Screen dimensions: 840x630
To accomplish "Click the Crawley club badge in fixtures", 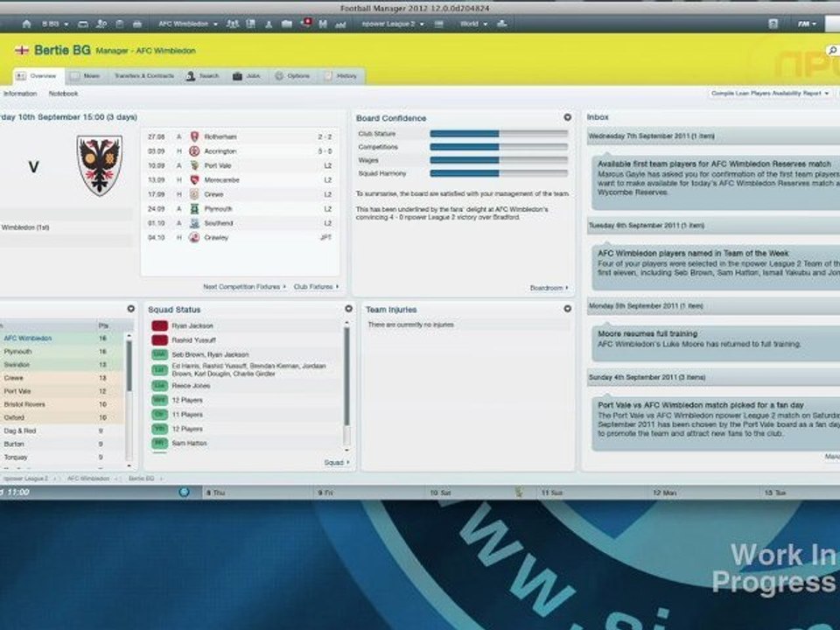I will (194, 237).
